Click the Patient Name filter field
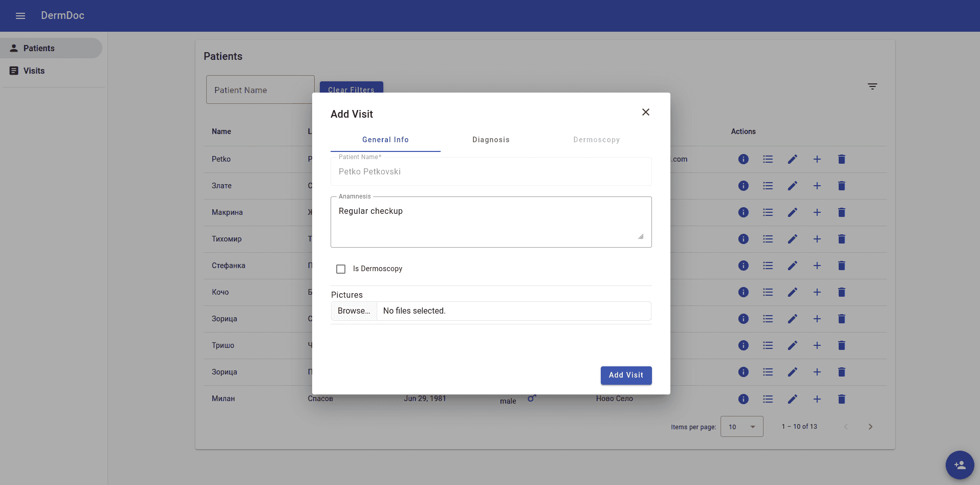The image size is (980, 485). point(260,90)
